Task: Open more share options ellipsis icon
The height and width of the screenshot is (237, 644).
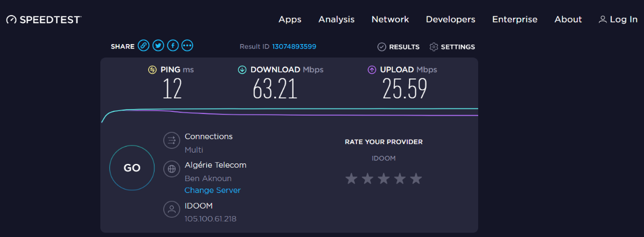Action: pyautogui.click(x=187, y=46)
